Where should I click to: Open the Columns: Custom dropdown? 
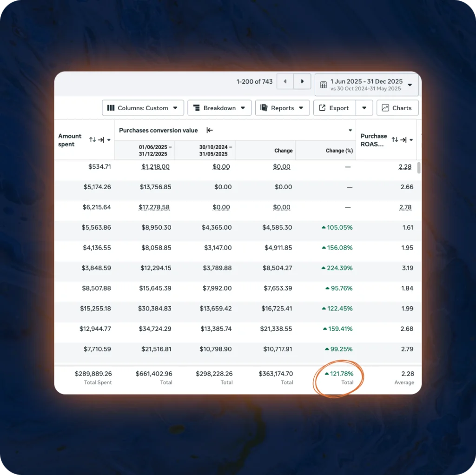(143, 108)
